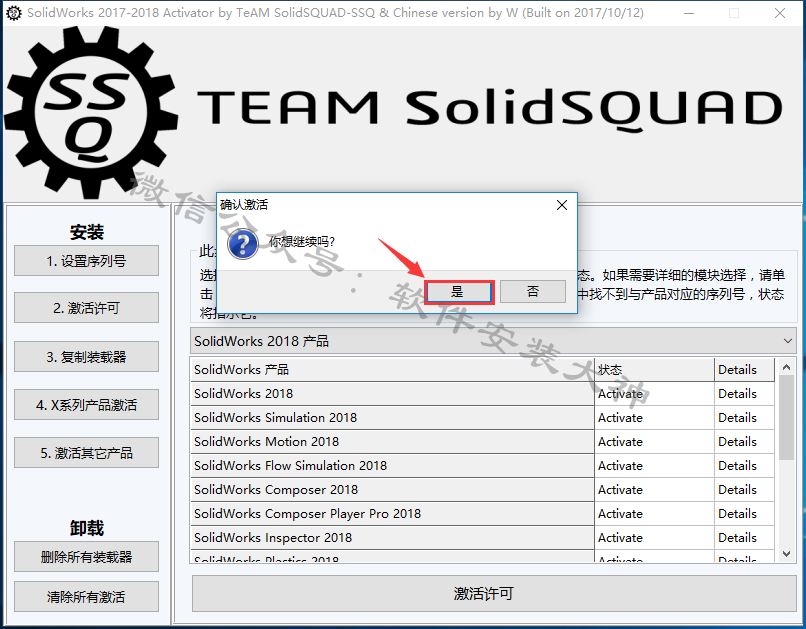Click 是 to confirm activation
Viewport: 806px width, 629px height.
pyautogui.click(x=459, y=292)
